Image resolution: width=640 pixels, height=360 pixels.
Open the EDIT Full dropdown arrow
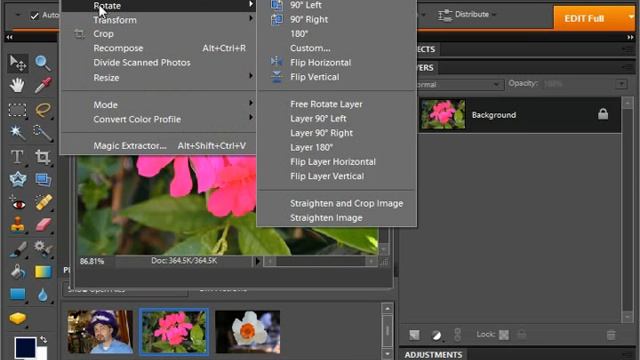click(x=631, y=17)
